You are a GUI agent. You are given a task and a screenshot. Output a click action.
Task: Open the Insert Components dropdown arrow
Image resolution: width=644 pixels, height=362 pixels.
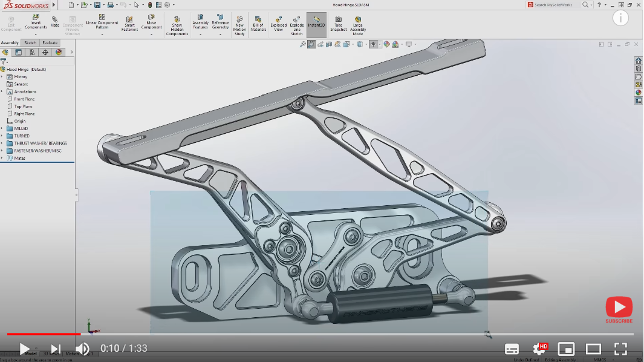[35, 35]
